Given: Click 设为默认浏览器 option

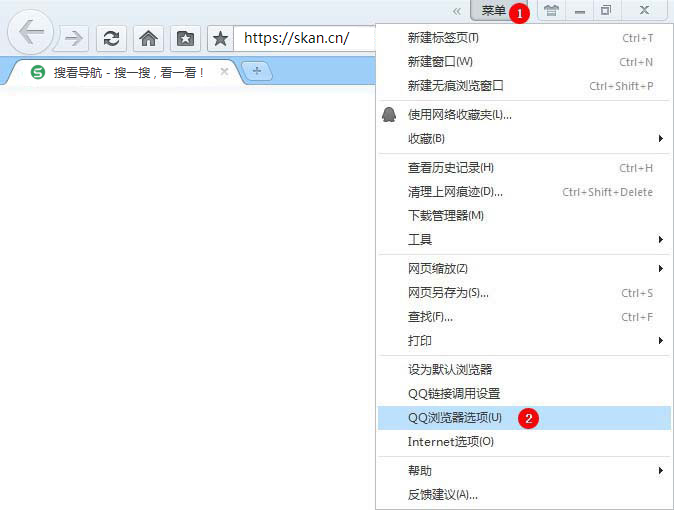Looking at the screenshot, I should tap(450, 370).
